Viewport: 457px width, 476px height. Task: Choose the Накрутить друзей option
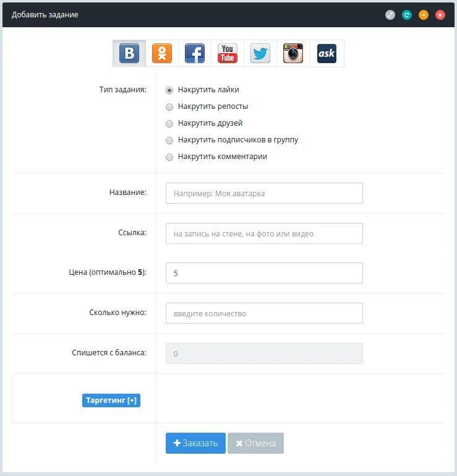click(169, 124)
